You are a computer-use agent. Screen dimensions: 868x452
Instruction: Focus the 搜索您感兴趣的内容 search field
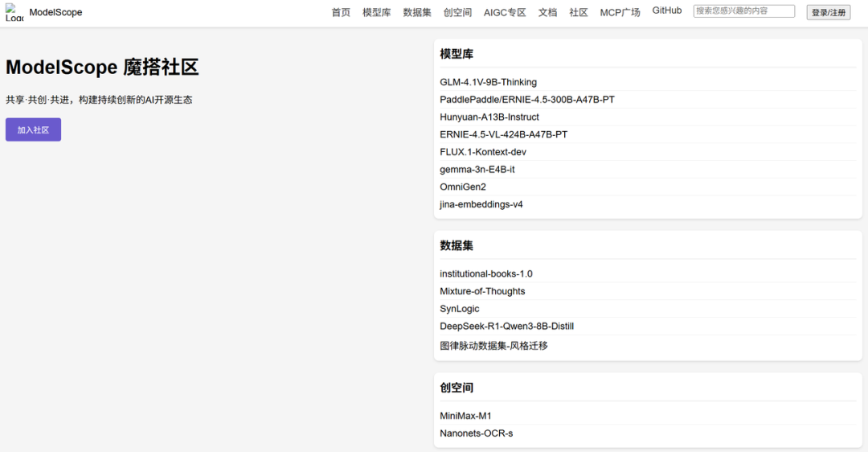(x=744, y=11)
